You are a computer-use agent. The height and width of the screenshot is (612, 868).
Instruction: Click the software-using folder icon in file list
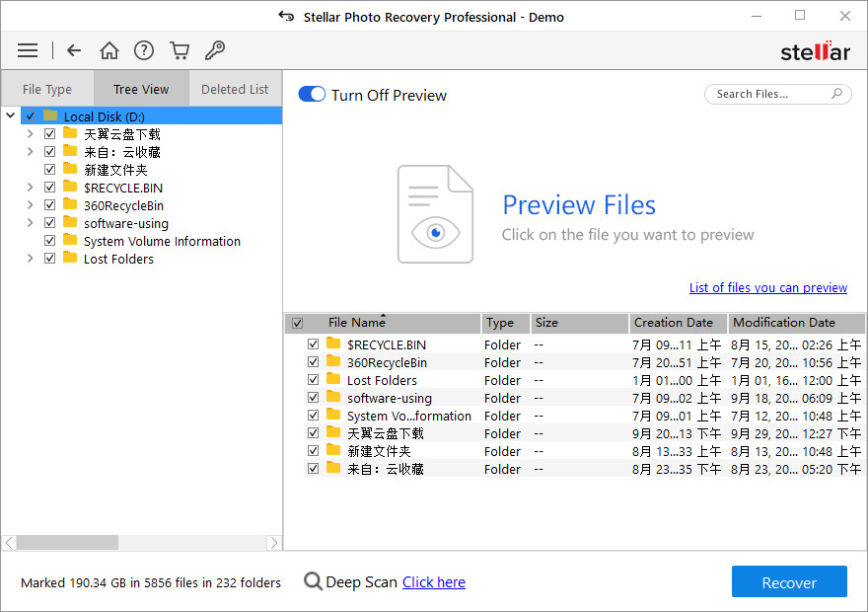pos(333,397)
